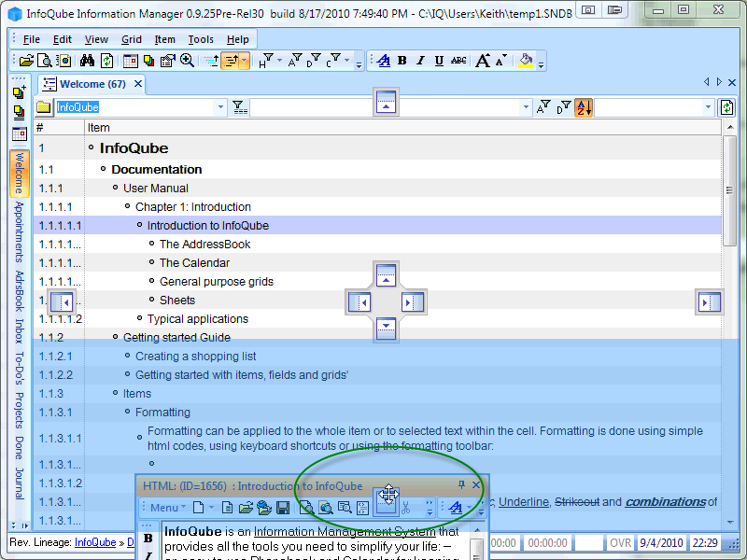Click the C filter funnel icon in main toolbar
Screen dimensions: 747x560
pos(333,61)
